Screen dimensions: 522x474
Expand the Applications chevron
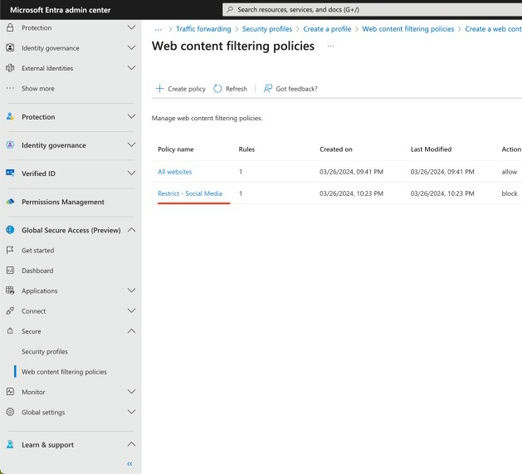(x=132, y=290)
